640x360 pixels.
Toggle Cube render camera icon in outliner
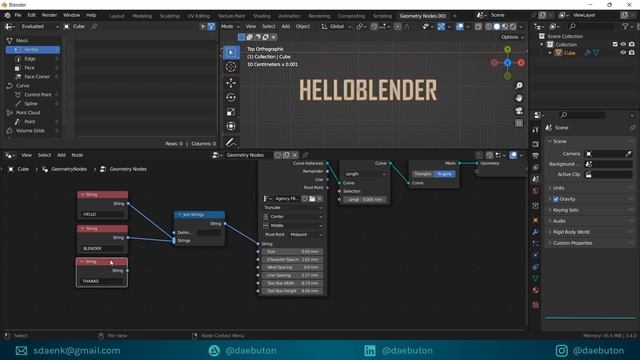tap(631, 53)
